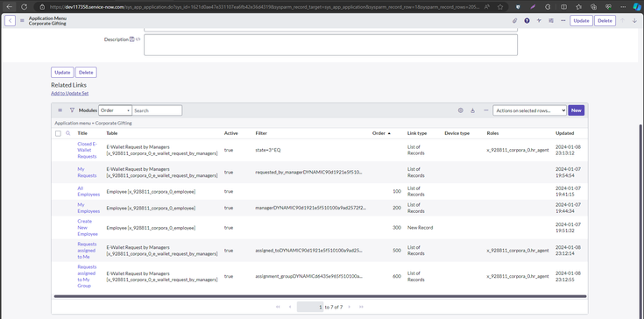Open browser collections icon

pos(593,6)
